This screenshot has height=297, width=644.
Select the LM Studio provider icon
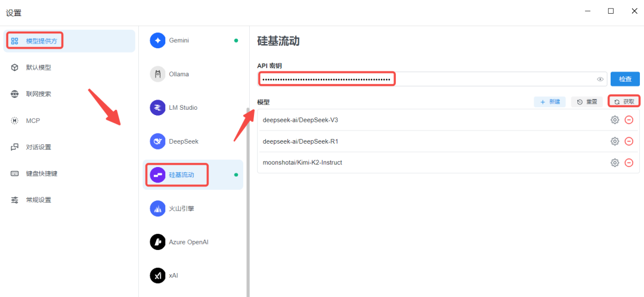157,107
